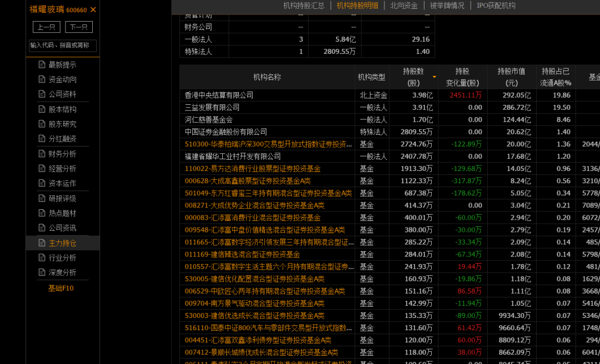Click document icon beside 最新提示
The image size is (600, 364).
pos(42,64)
